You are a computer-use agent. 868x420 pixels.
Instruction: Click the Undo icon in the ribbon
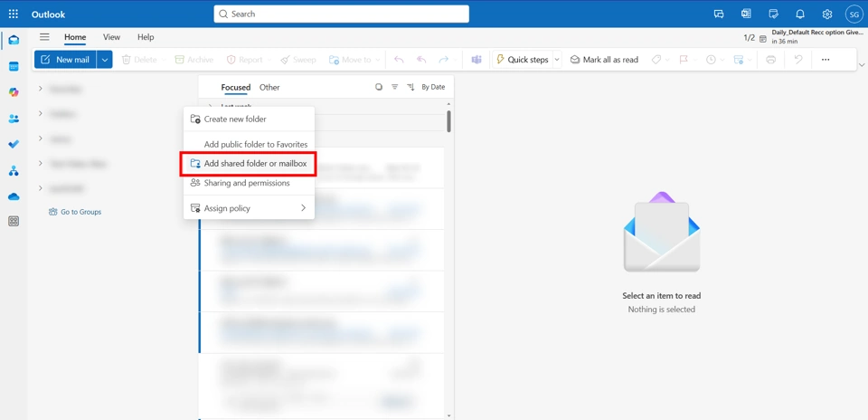point(797,59)
